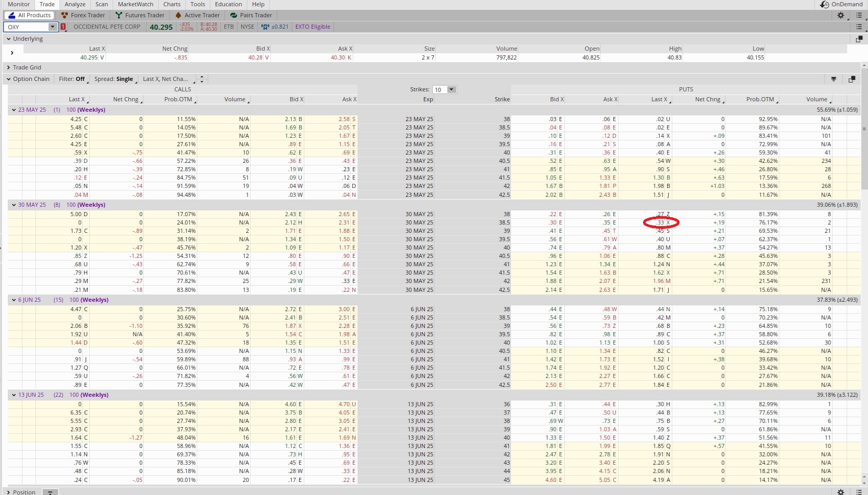Screen dimensions: 868x495
Task: Select the All Products sub-tab
Action: pos(29,15)
